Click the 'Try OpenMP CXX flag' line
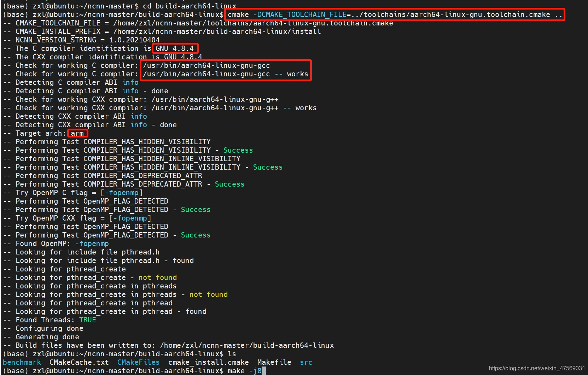Screen dimensions: 588x375 [77, 218]
